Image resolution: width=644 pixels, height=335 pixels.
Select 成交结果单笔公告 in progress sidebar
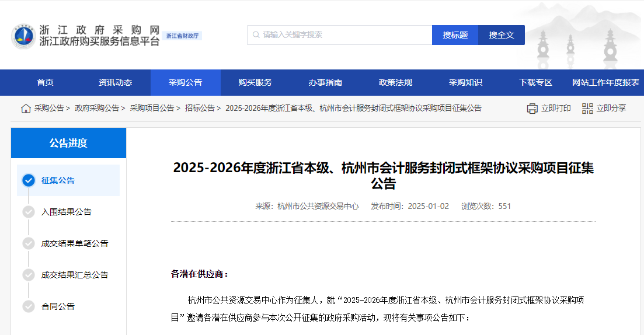tap(75, 243)
